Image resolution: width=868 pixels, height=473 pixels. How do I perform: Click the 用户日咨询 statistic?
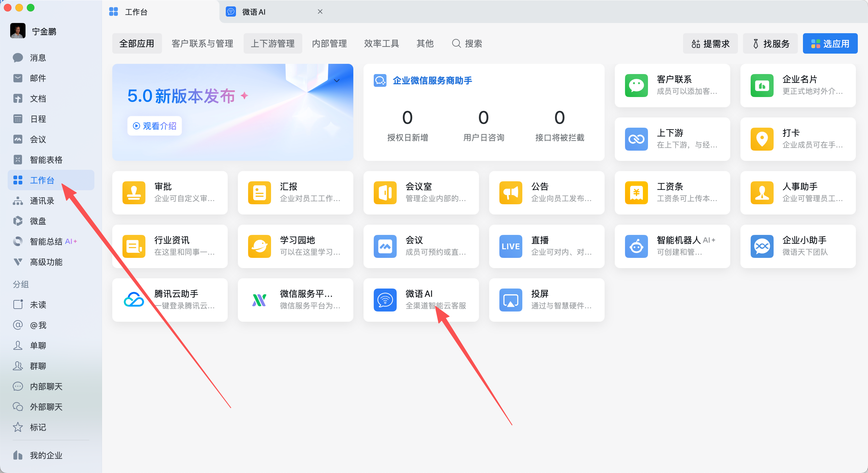click(483, 125)
